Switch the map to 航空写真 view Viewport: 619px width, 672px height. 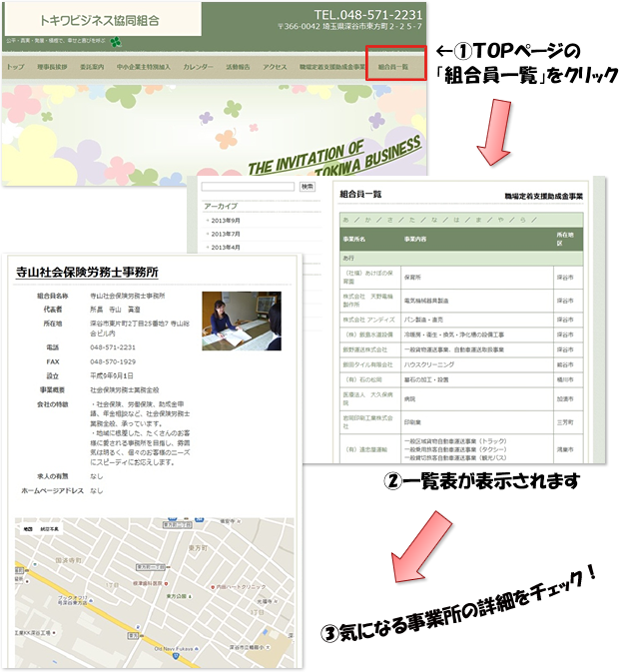tap(49, 529)
